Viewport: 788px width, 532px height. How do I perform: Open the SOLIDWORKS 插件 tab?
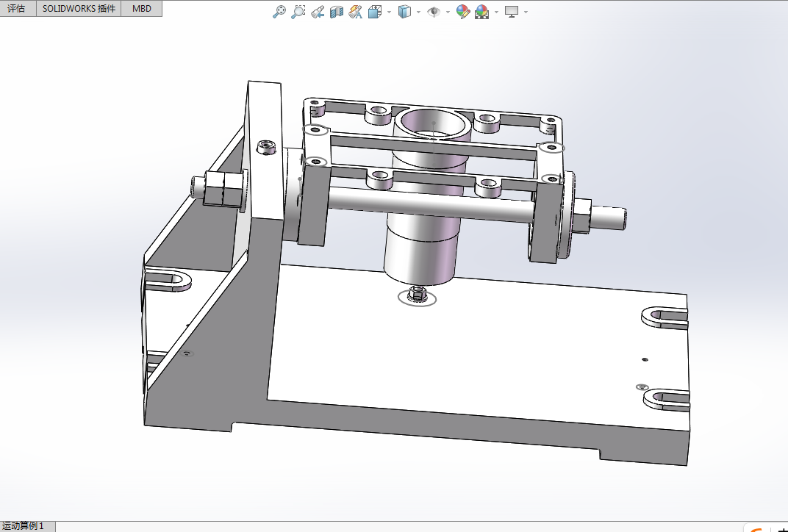click(x=79, y=9)
